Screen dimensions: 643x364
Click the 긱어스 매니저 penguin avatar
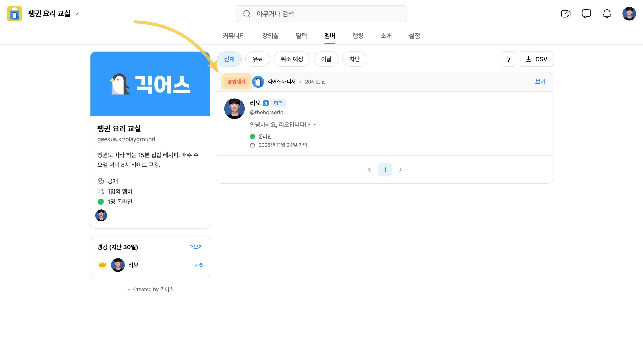[258, 82]
